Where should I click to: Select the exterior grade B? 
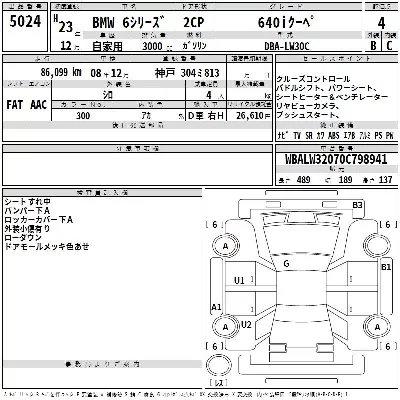pyautogui.click(x=373, y=46)
